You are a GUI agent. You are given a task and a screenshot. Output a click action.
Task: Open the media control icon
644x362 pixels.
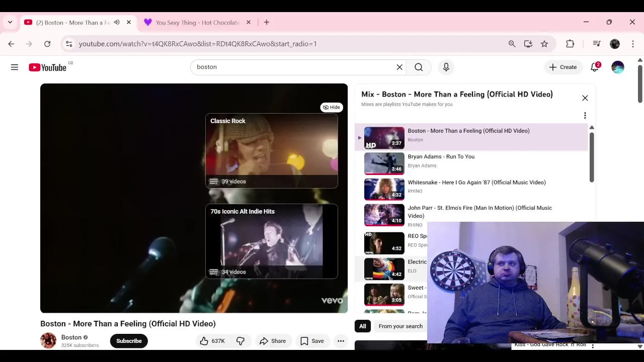point(597,44)
